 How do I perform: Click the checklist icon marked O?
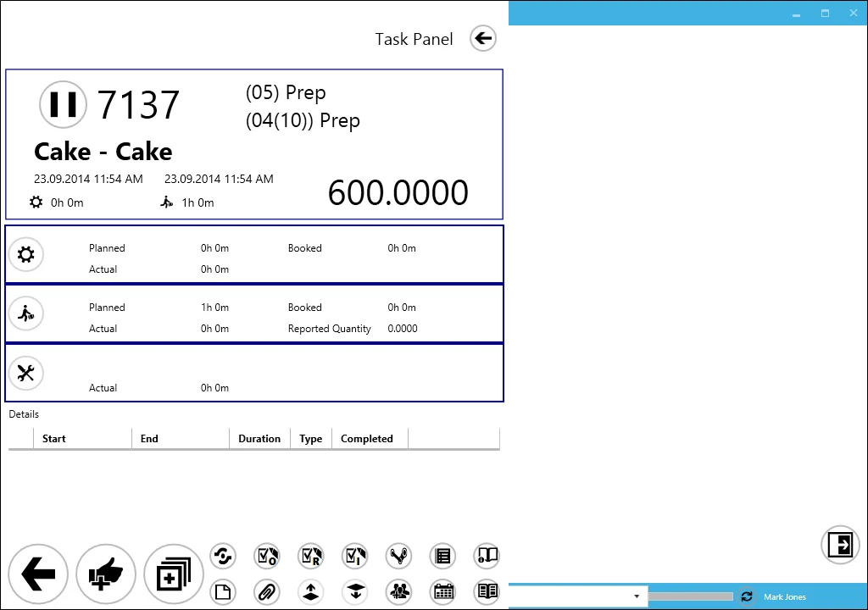coord(267,556)
